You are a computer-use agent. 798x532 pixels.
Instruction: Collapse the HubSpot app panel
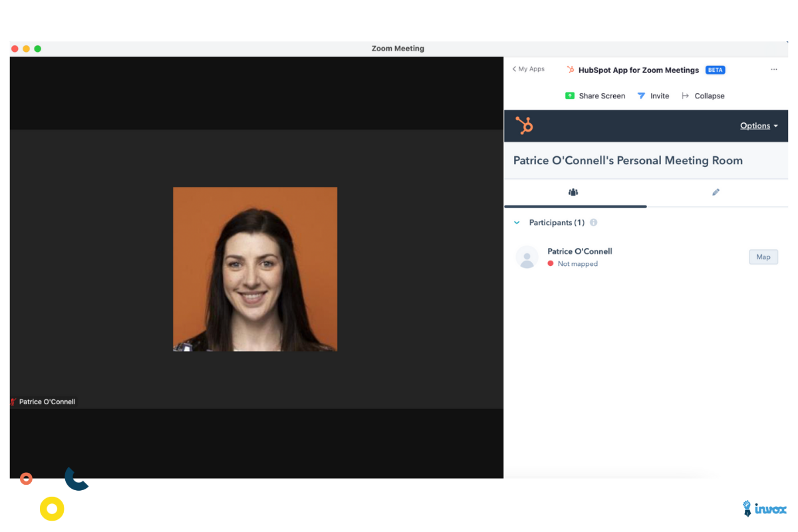click(x=703, y=96)
